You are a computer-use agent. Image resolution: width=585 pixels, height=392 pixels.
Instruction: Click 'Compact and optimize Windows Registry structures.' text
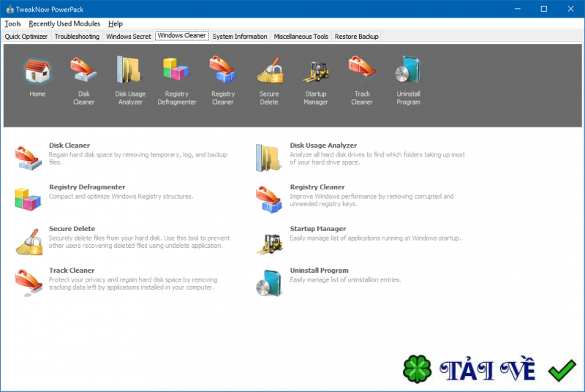[121, 197]
